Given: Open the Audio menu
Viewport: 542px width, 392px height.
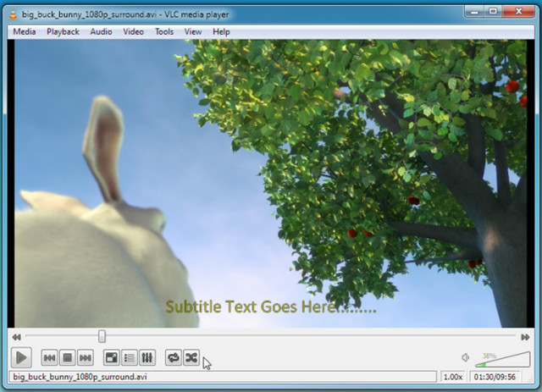Looking at the screenshot, I should (101, 32).
